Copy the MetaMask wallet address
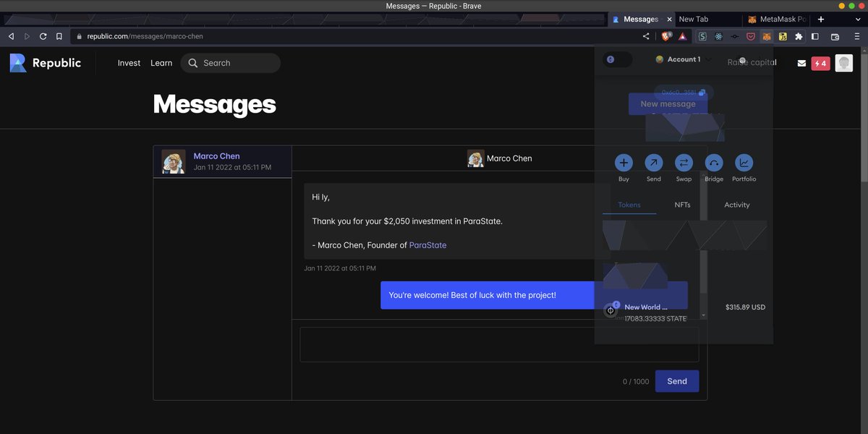 684,93
